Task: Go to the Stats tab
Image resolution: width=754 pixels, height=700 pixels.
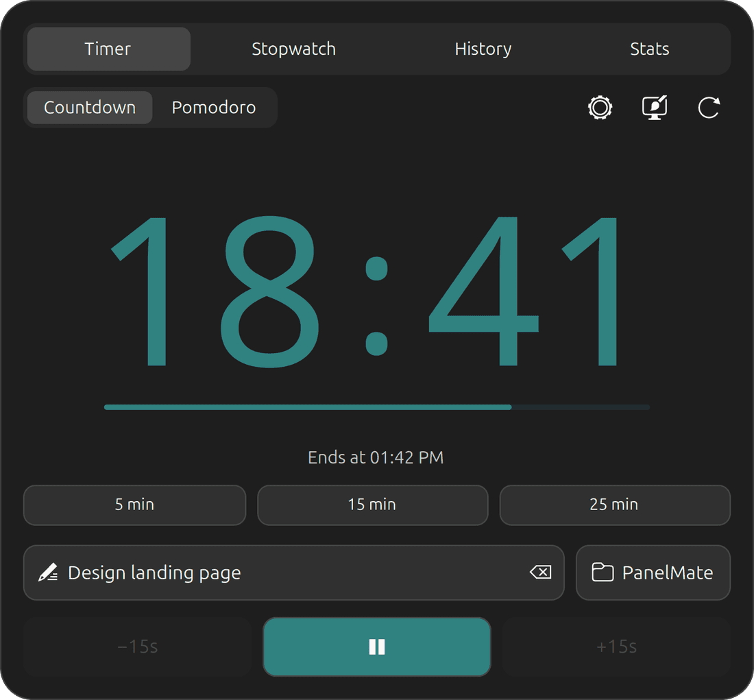Action: [x=649, y=49]
